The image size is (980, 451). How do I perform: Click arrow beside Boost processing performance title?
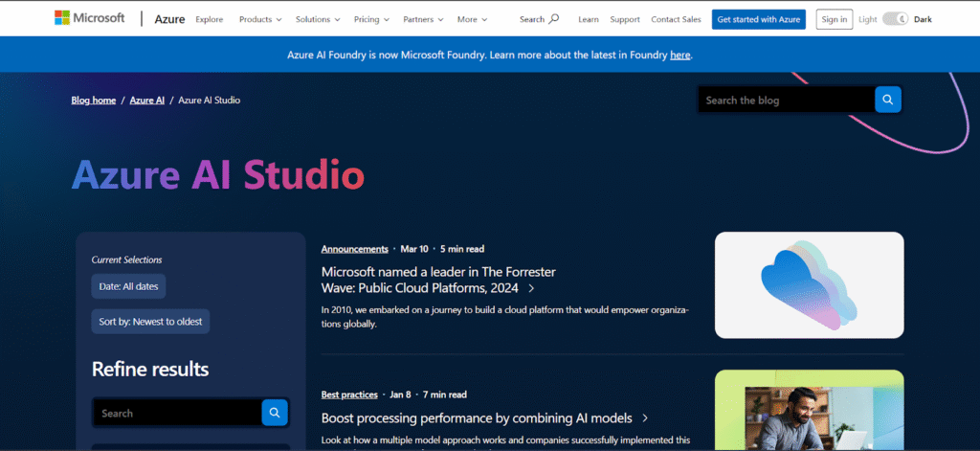pyautogui.click(x=645, y=418)
